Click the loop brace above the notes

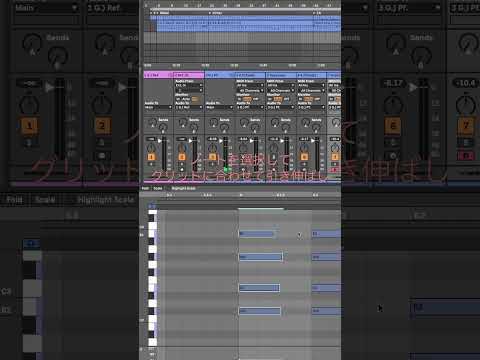click(x=261, y=209)
